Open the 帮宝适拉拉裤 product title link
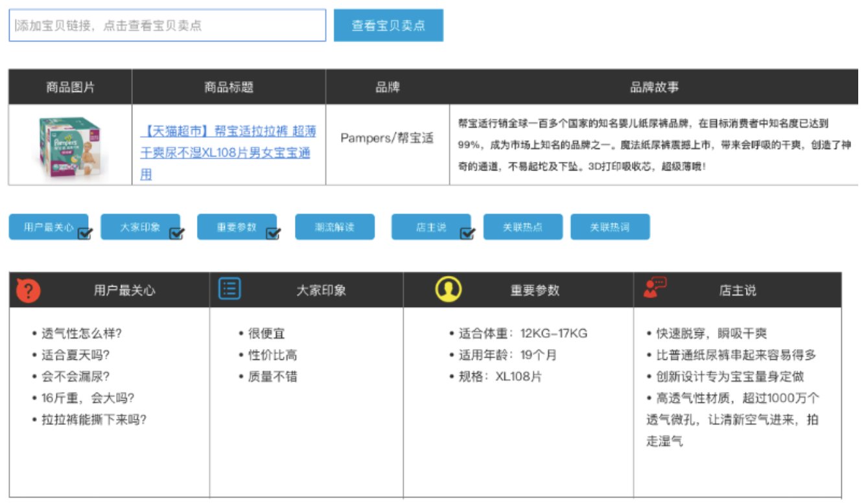The image size is (866, 504). coord(228,153)
